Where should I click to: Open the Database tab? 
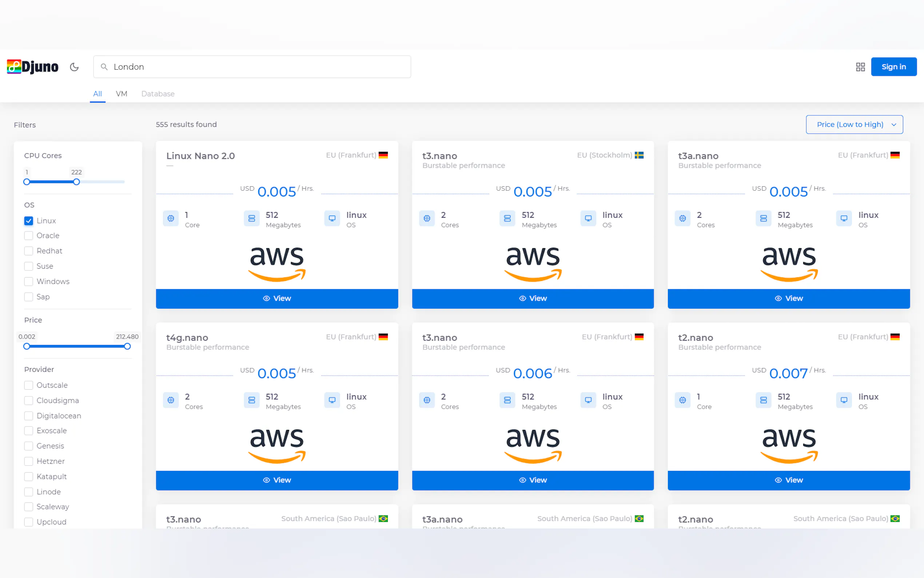point(158,94)
